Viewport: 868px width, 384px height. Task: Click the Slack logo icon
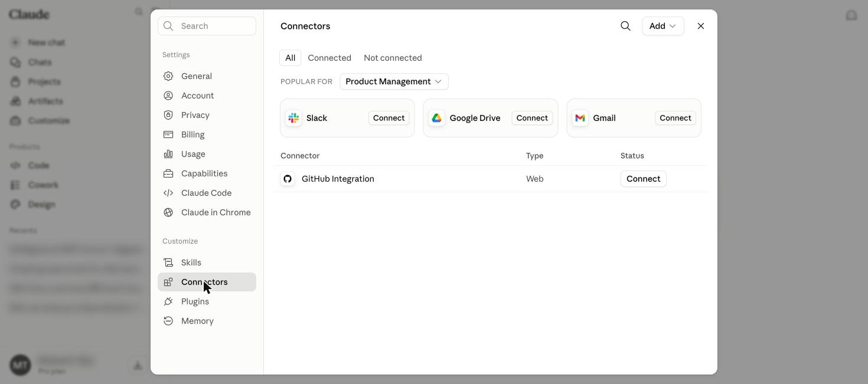point(293,118)
